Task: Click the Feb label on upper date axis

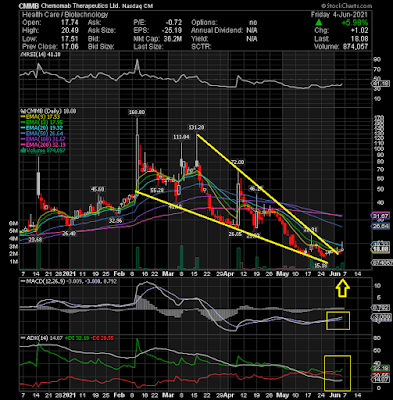Action: (x=119, y=274)
